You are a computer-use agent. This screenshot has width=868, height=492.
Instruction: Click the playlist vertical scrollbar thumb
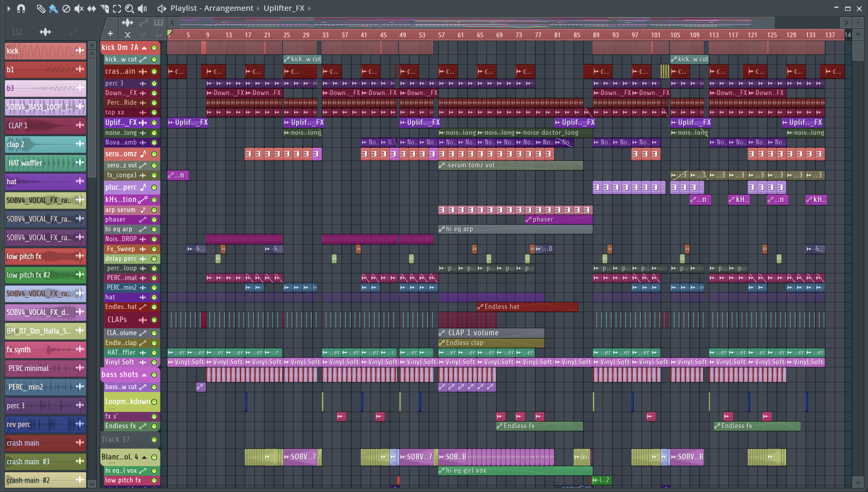click(x=858, y=50)
